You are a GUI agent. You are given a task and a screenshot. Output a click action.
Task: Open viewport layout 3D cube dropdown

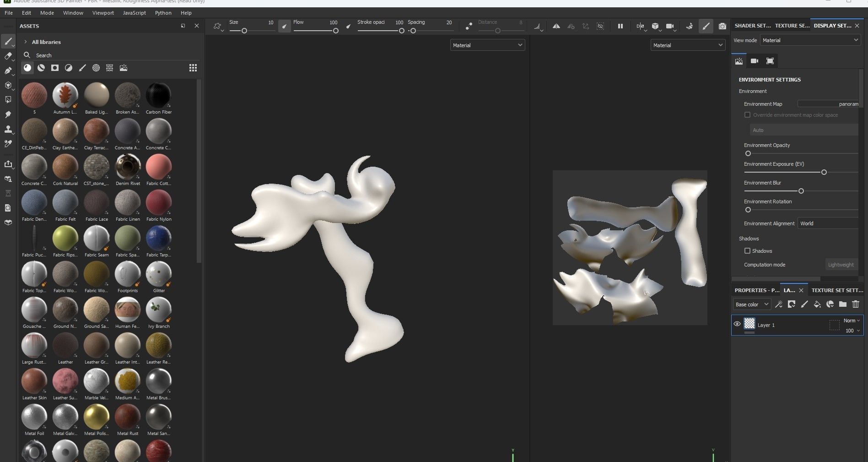pyautogui.click(x=656, y=27)
